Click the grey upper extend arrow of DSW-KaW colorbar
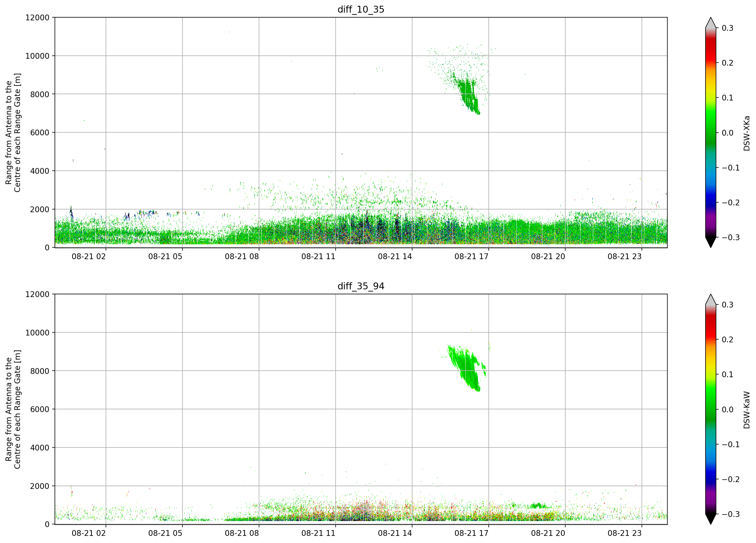 click(711, 300)
